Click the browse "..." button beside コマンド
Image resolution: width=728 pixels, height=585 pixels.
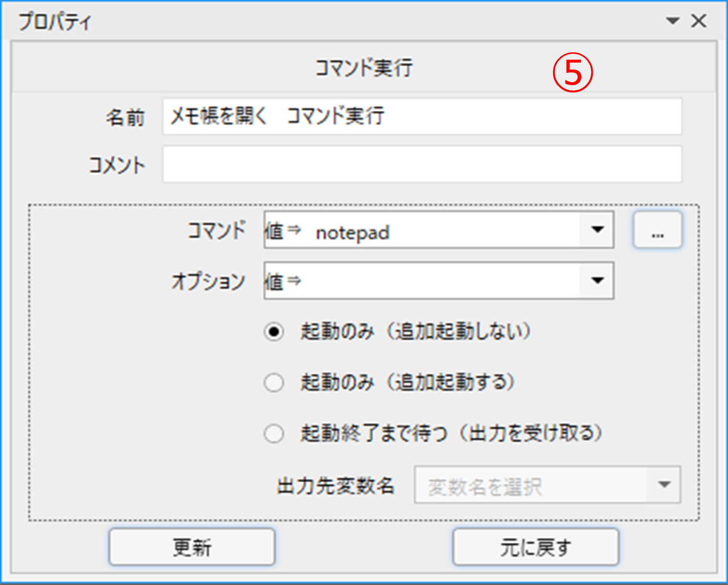658,230
